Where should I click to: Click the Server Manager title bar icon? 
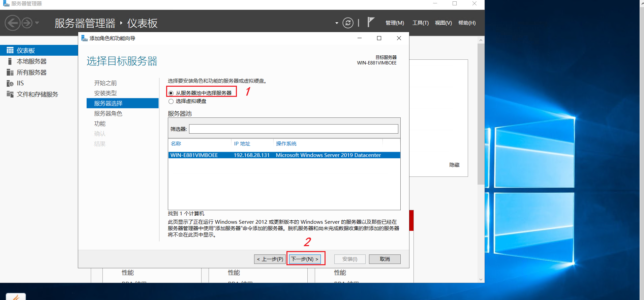coord(6,4)
